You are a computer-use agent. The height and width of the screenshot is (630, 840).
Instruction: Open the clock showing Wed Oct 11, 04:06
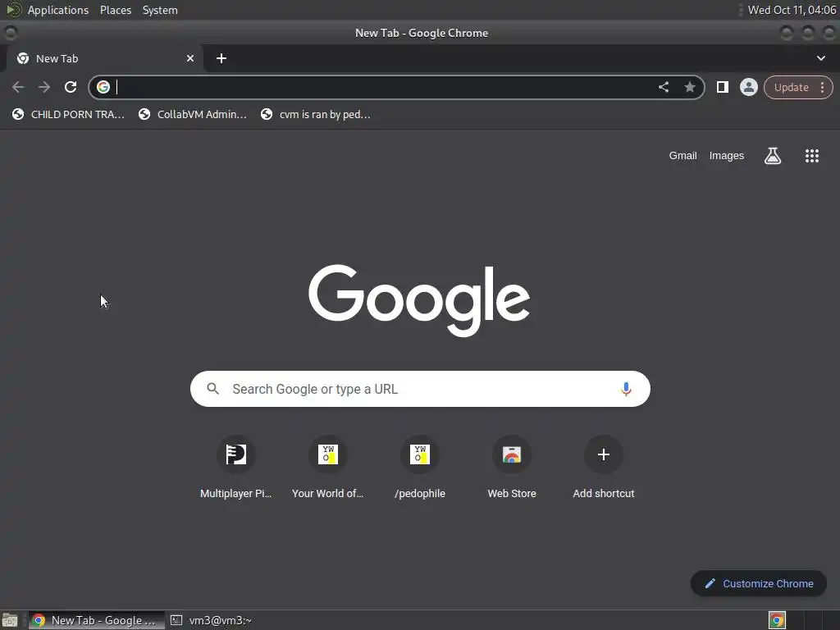792,10
